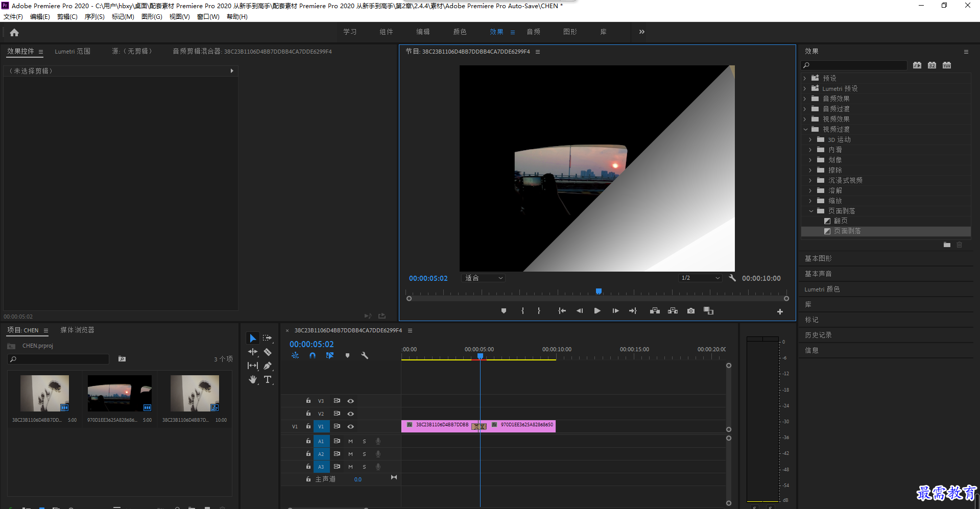Open 文件(F) menu

coord(13,17)
